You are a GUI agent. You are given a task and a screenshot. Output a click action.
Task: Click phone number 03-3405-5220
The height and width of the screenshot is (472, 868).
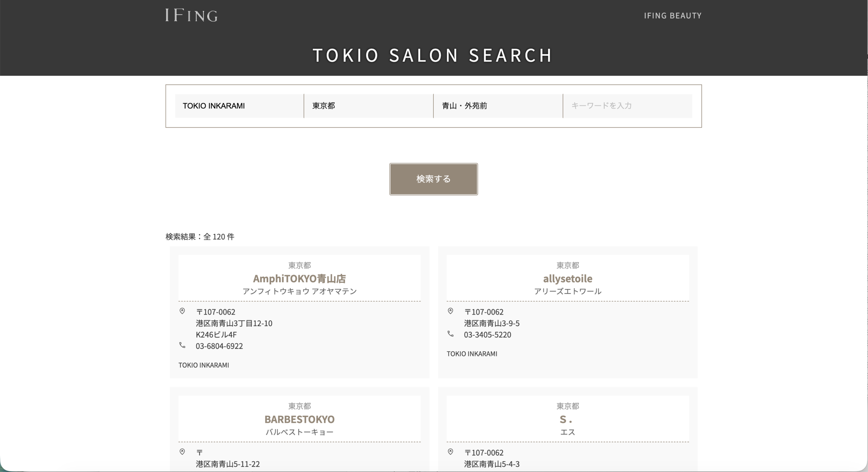(488, 334)
